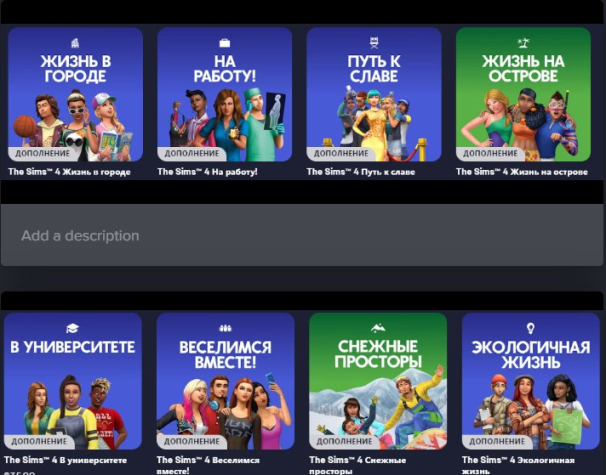Image resolution: width=606 pixels, height=475 pixels.
Task: Select the green Снежные просторы cover artwork
Action: (x=377, y=400)
